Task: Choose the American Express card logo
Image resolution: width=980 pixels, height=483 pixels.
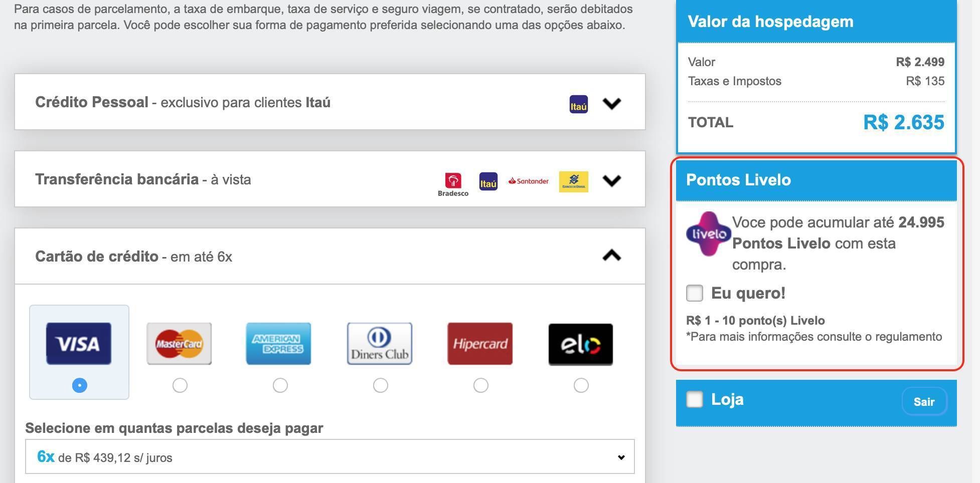Action: coord(278,344)
